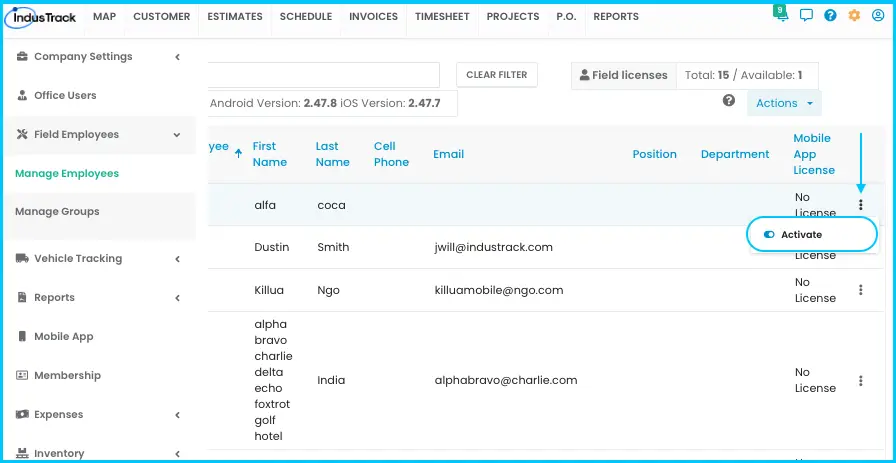
Task: Click the Field licenses person icon
Action: (585, 75)
